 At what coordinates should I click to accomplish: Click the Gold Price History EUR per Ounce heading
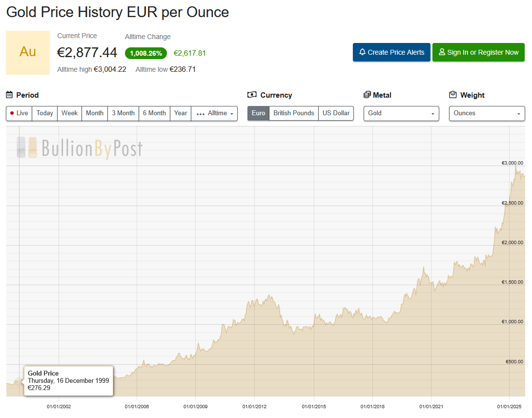coord(118,12)
